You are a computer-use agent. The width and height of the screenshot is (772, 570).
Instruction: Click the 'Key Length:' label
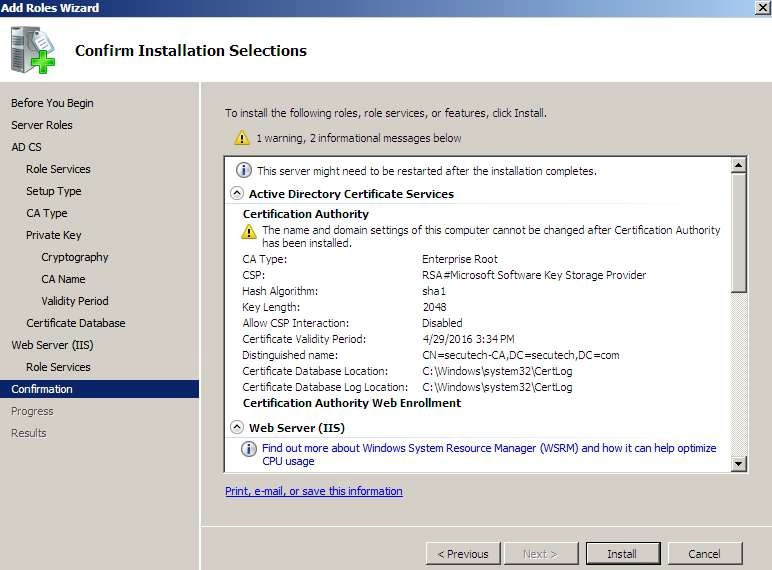(271, 307)
